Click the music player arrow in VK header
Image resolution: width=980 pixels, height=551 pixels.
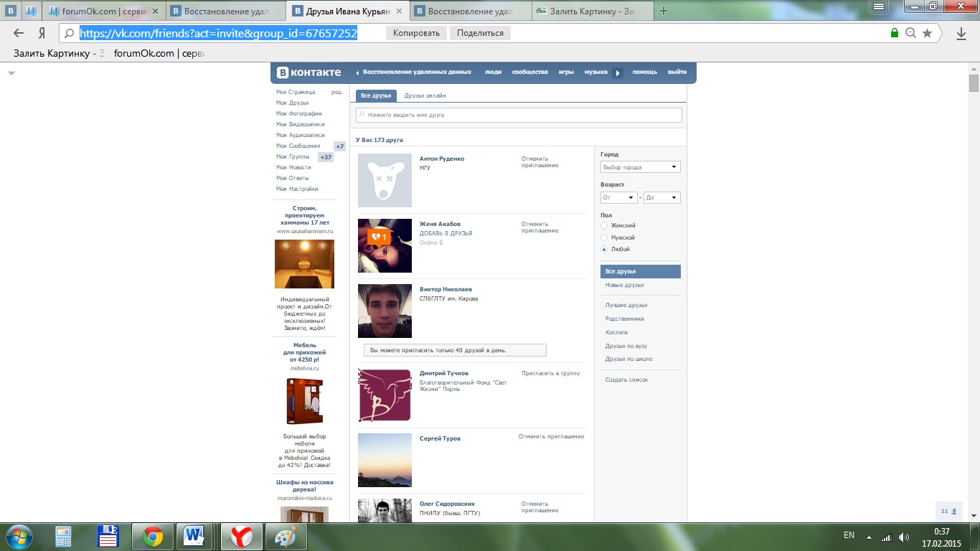618,72
